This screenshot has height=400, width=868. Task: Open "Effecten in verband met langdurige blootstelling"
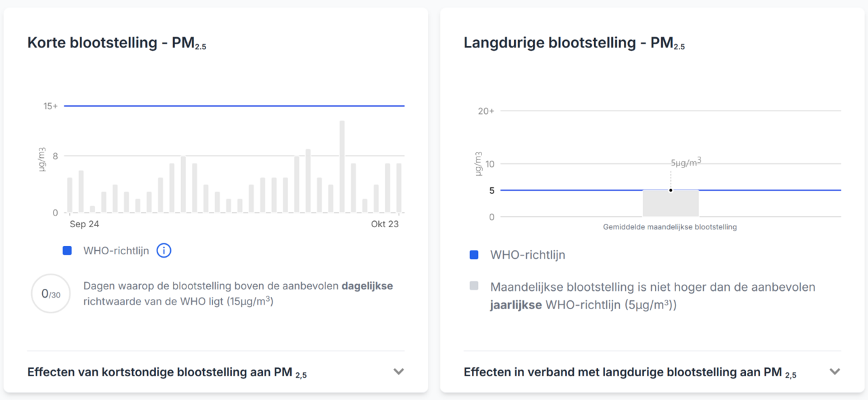coord(630,372)
